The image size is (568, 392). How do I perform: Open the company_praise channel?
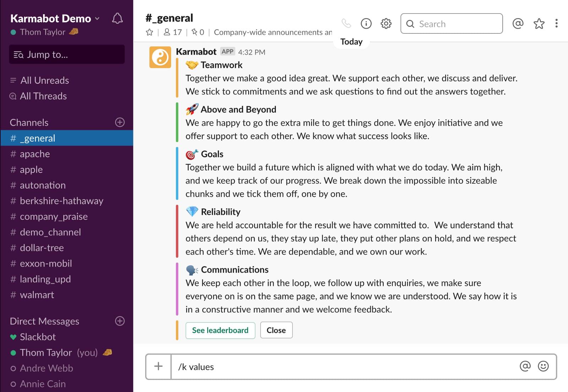(53, 217)
